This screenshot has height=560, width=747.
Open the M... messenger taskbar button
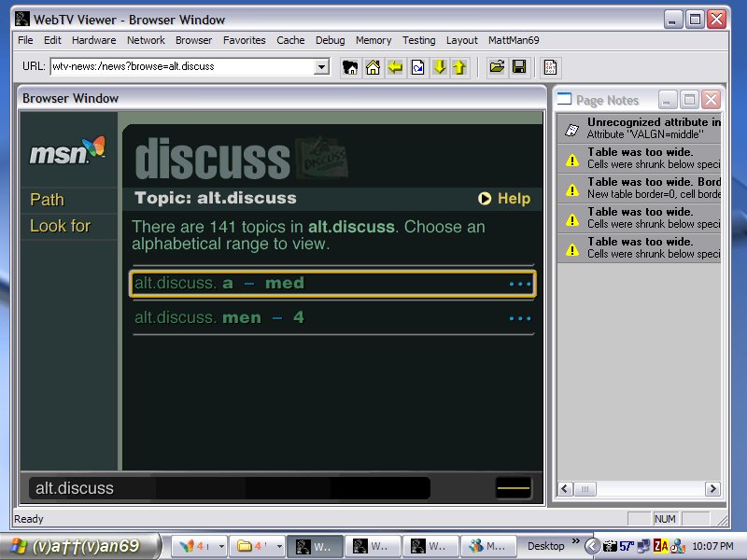click(488, 546)
